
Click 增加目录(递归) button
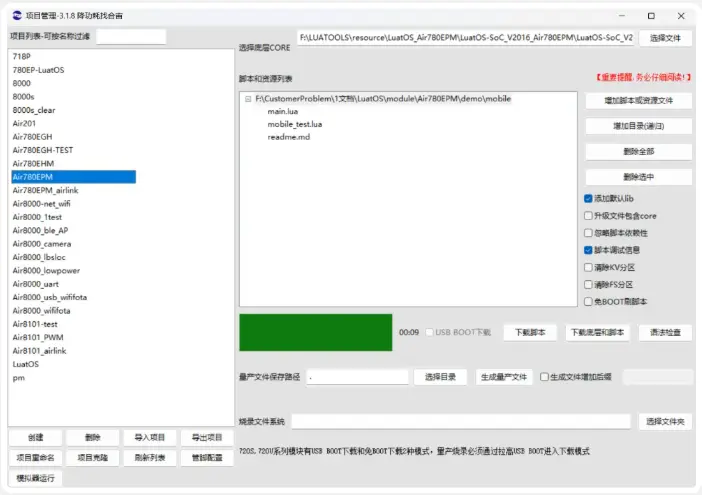[638, 126]
